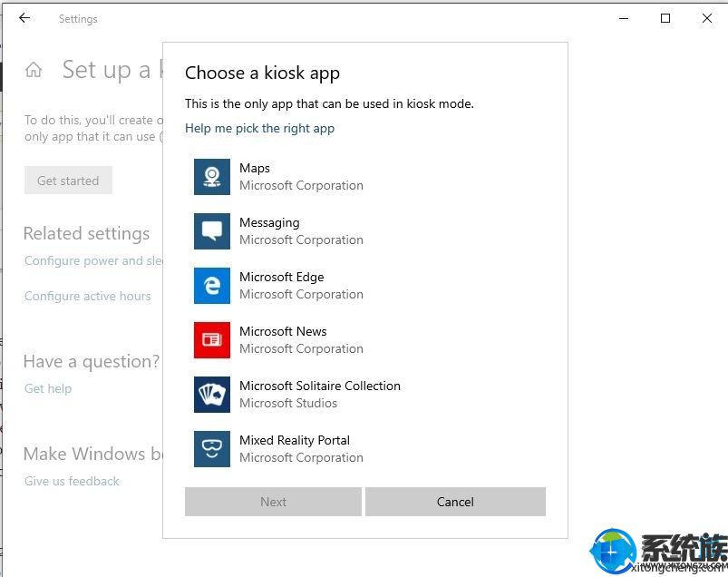
Task: Open Settings home via house icon
Action: tap(34, 70)
